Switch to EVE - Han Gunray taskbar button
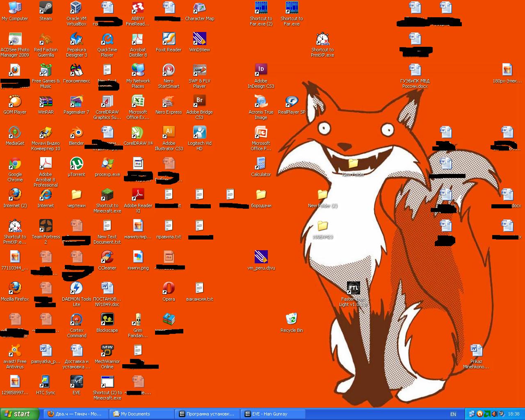The width and height of the screenshot is (525, 420). click(x=273, y=414)
